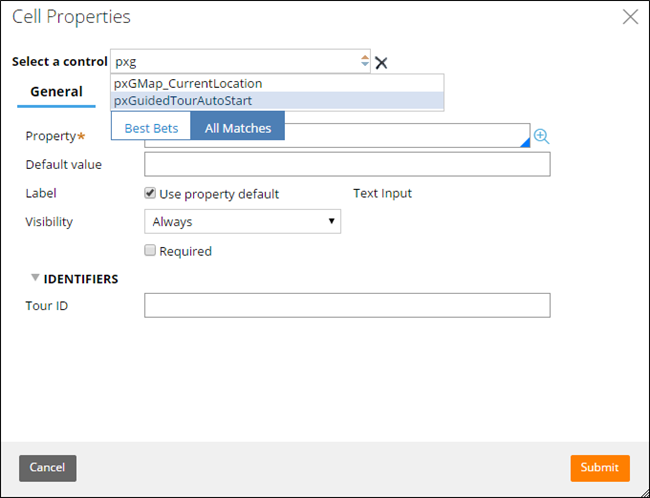This screenshot has width=650, height=498.
Task: Open property lookup magnifier icon
Action: tap(541, 136)
